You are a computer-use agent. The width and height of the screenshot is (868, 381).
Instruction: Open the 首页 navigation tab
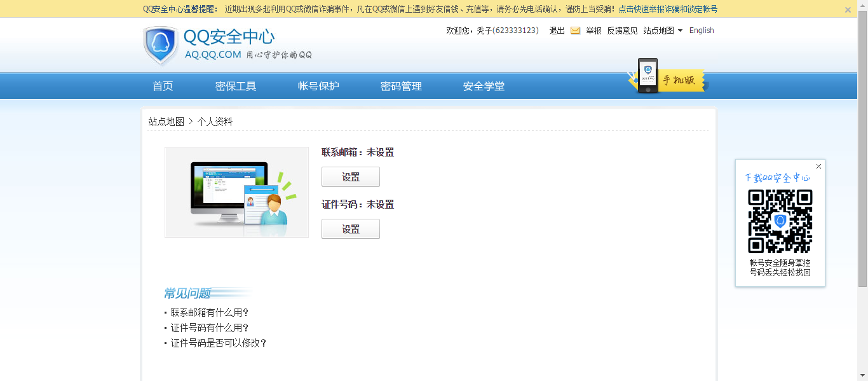coord(163,87)
